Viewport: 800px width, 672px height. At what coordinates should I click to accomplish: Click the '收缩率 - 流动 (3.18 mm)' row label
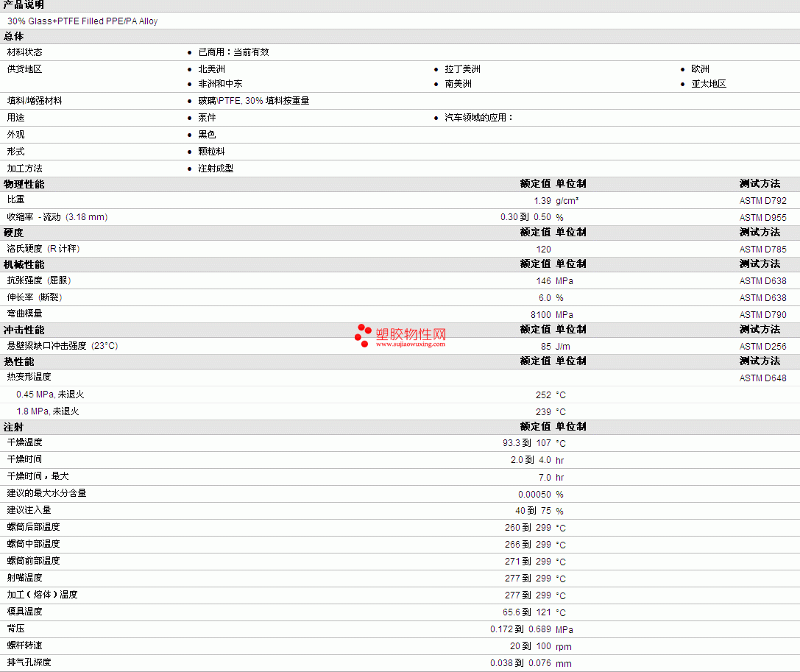pos(57,217)
